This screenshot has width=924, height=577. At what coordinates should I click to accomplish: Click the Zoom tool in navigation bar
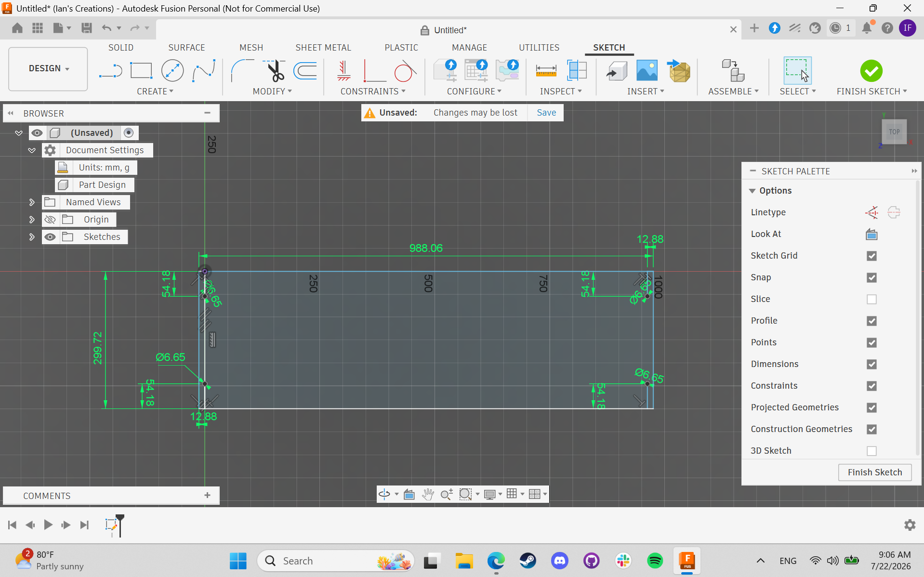447,494
